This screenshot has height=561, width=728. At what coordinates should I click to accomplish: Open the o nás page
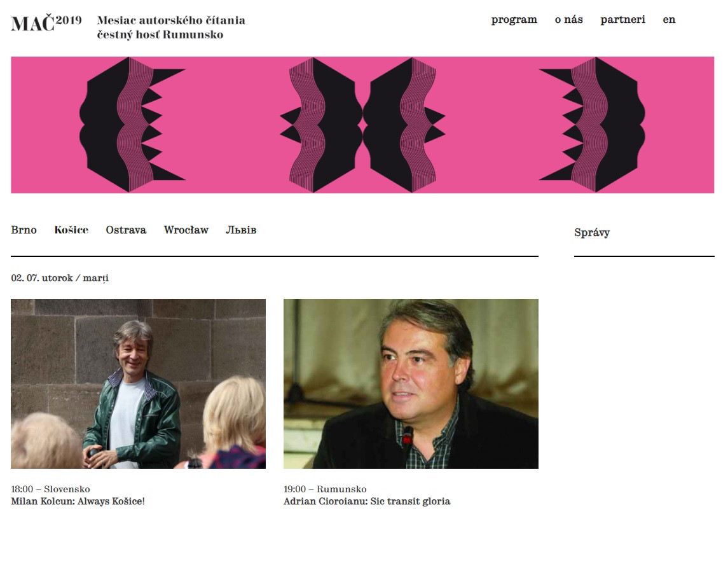tap(569, 20)
